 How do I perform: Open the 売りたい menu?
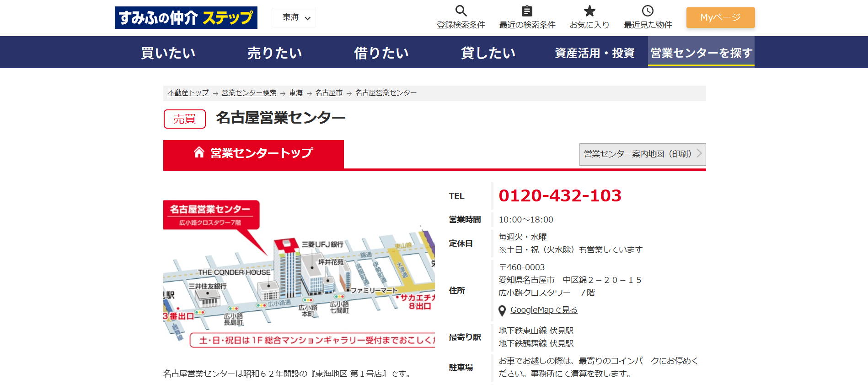coord(275,53)
